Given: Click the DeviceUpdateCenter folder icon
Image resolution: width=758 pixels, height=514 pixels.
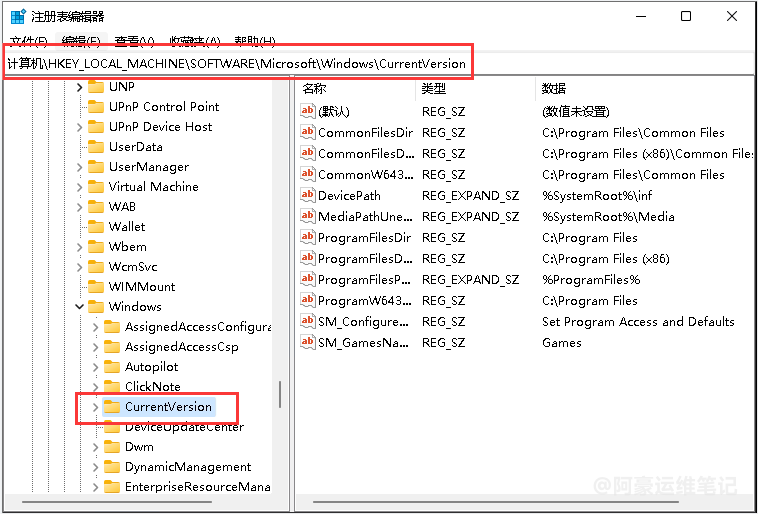Looking at the screenshot, I should pyautogui.click(x=112, y=427).
